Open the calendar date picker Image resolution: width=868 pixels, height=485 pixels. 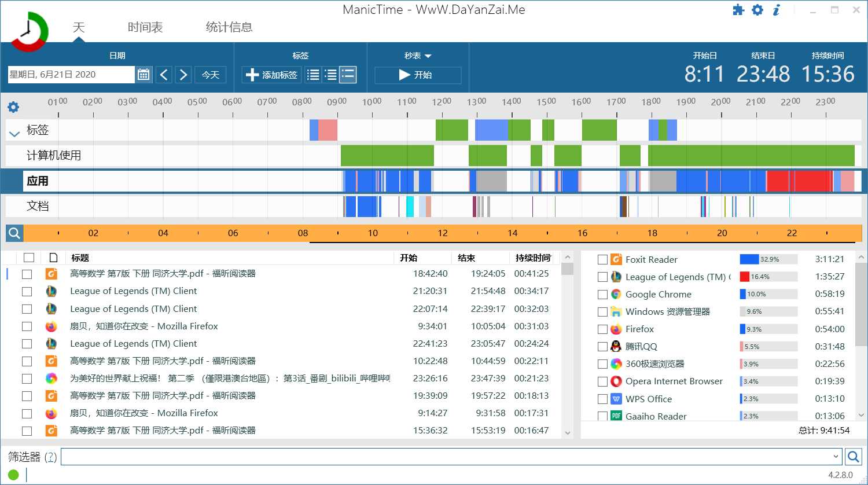144,75
